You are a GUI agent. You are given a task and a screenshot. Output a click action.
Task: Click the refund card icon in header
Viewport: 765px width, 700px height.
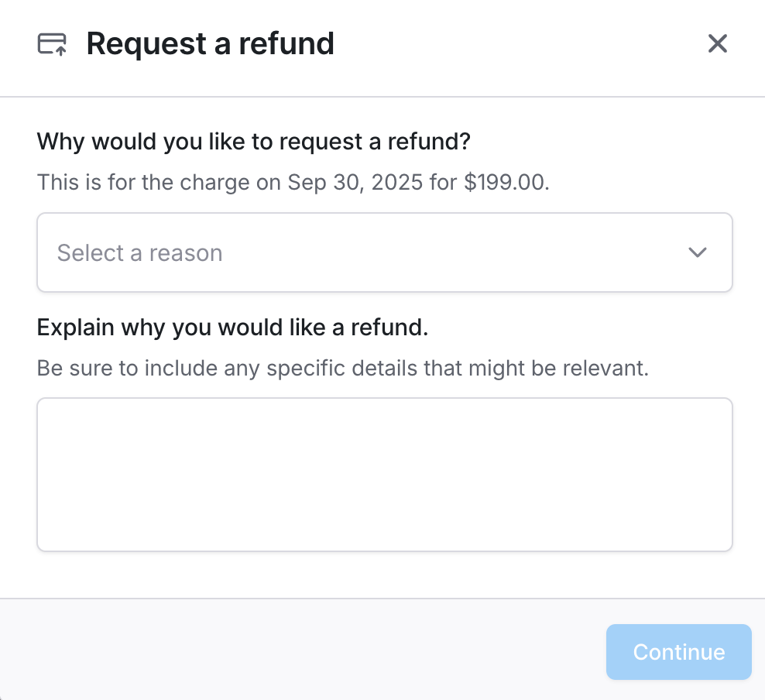coord(52,44)
